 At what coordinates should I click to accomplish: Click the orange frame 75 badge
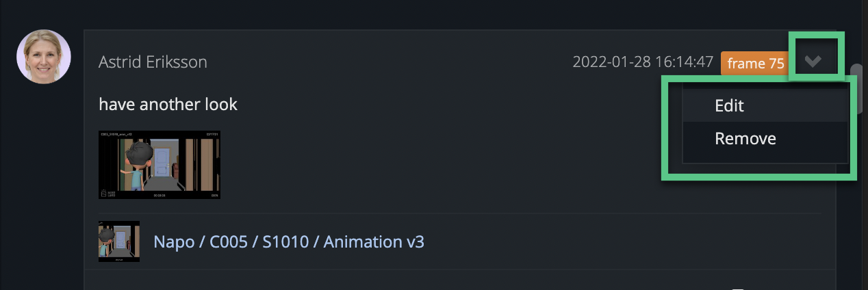(x=756, y=64)
